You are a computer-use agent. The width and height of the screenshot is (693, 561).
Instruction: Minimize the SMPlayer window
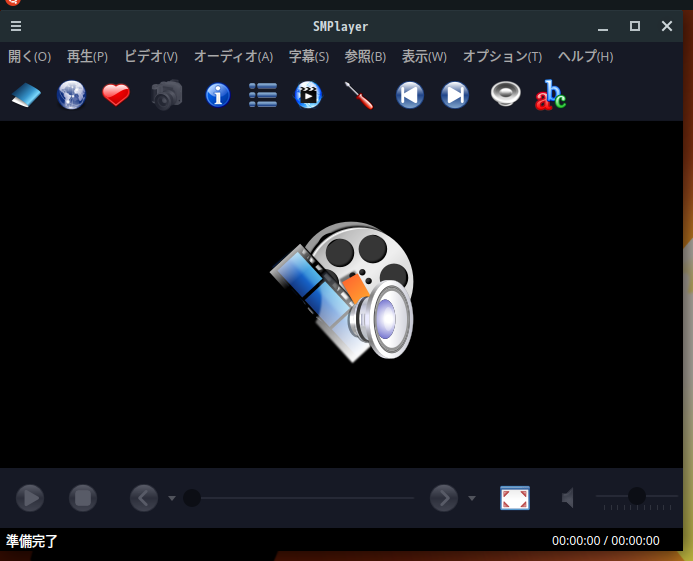click(603, 27)
